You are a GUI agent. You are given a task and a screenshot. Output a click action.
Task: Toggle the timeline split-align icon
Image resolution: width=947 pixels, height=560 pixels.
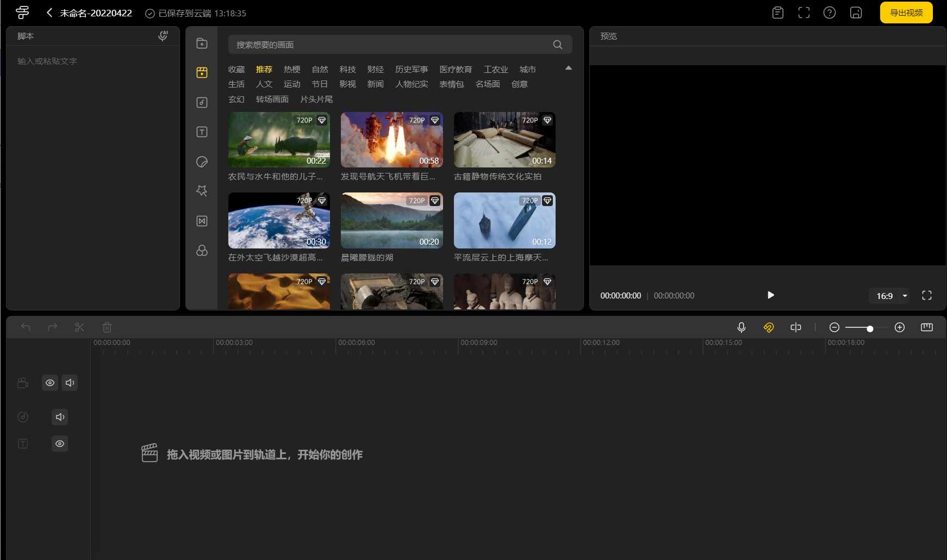(796, 327)
